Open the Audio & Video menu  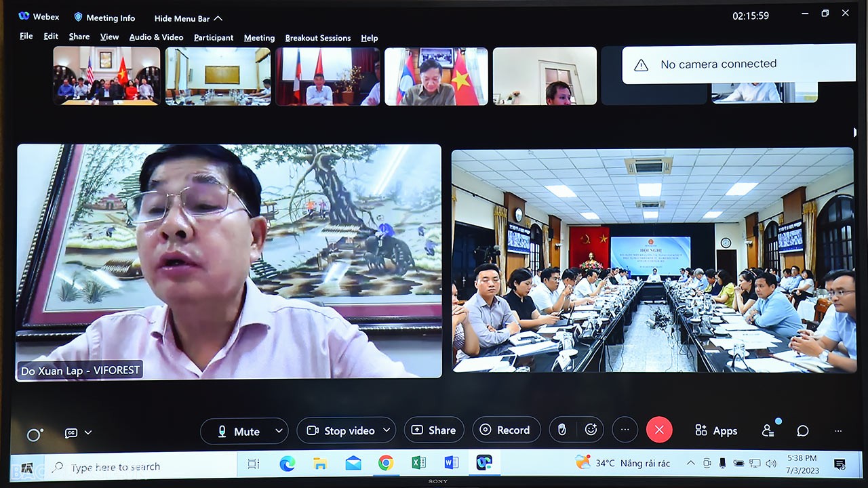click(157, 37)
